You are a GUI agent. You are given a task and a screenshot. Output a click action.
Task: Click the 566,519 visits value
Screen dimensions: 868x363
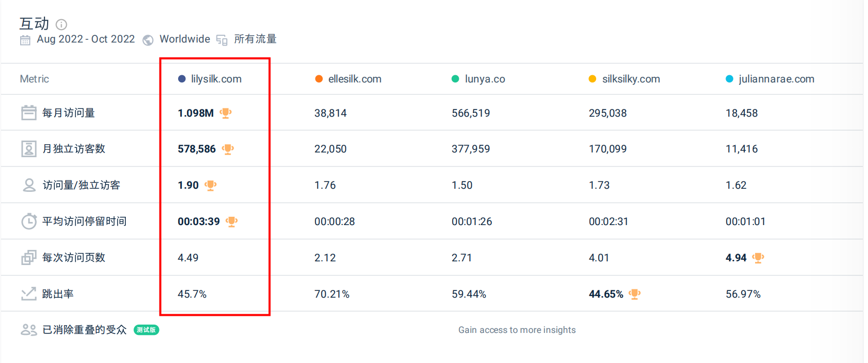[471, 113]
